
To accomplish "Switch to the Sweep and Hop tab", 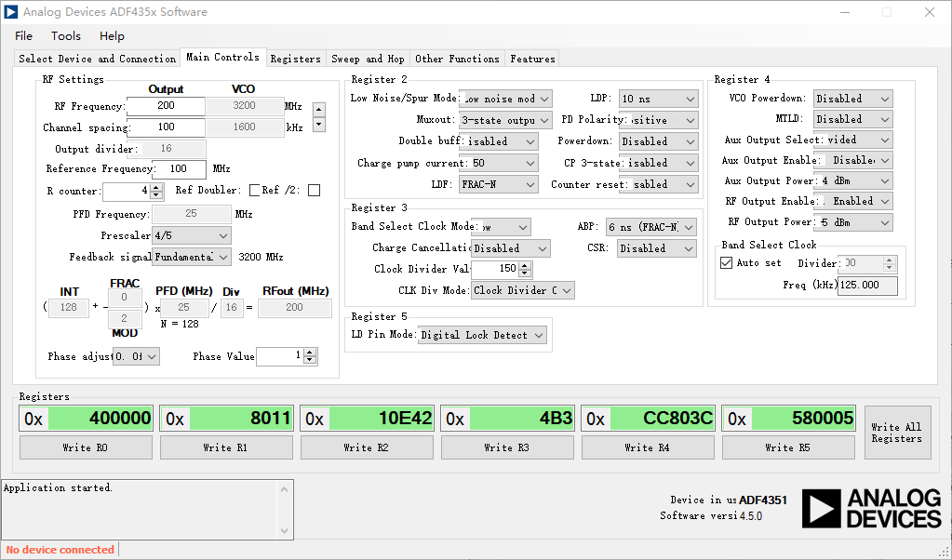I will pyautogui.click(x=368, y=59).
